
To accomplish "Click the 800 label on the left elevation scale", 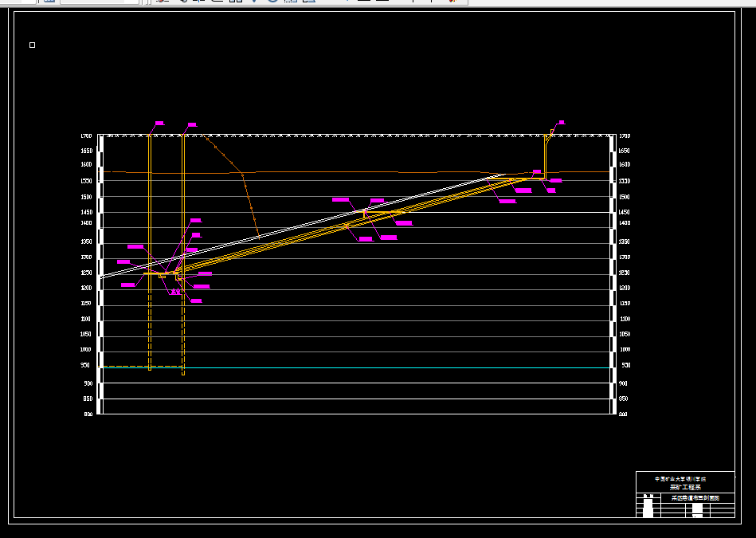I will point(88,414).
